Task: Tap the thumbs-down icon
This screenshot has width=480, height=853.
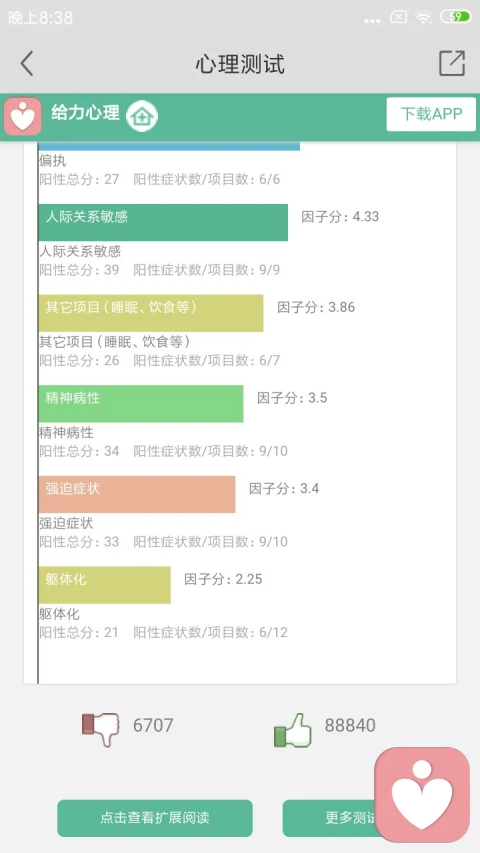Action: tap(100, 728)
